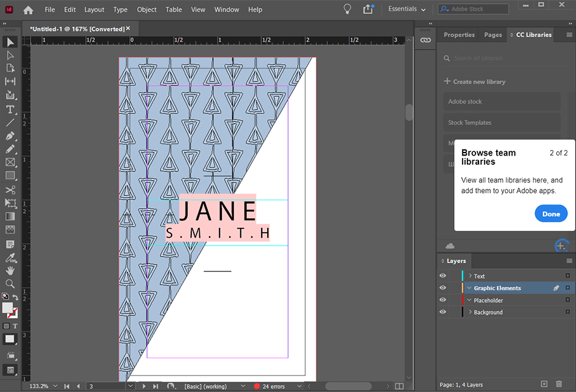576x392 pixels.
Task: Expand the Text layer contents
Action: [470, 276]
